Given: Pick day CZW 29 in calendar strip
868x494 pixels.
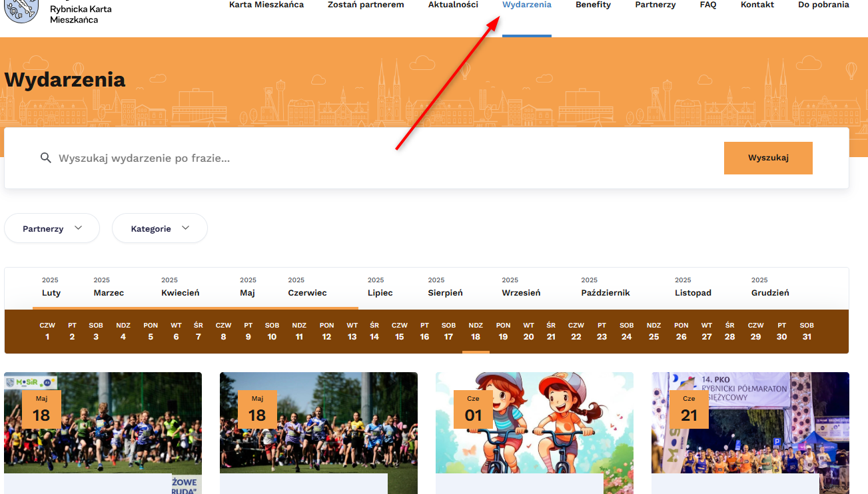Looking at the screenshot, I should [755, 331].
